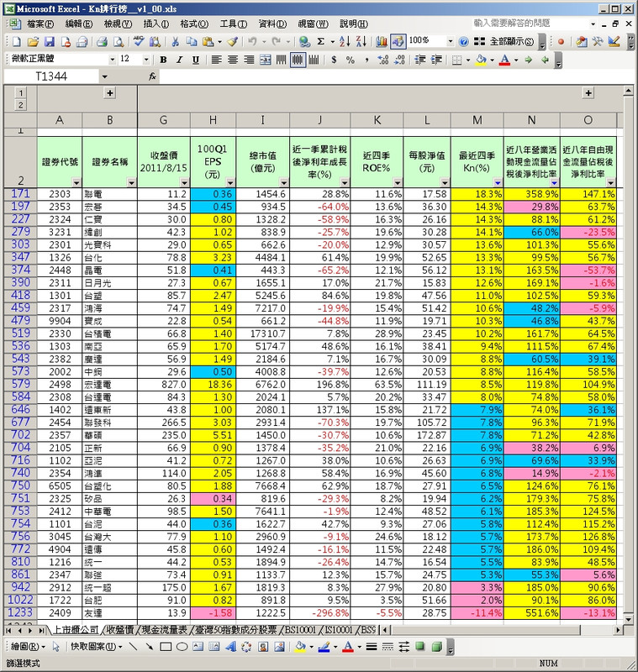
Task: Open the 編輯(E) menu
Action: (79, 24)
